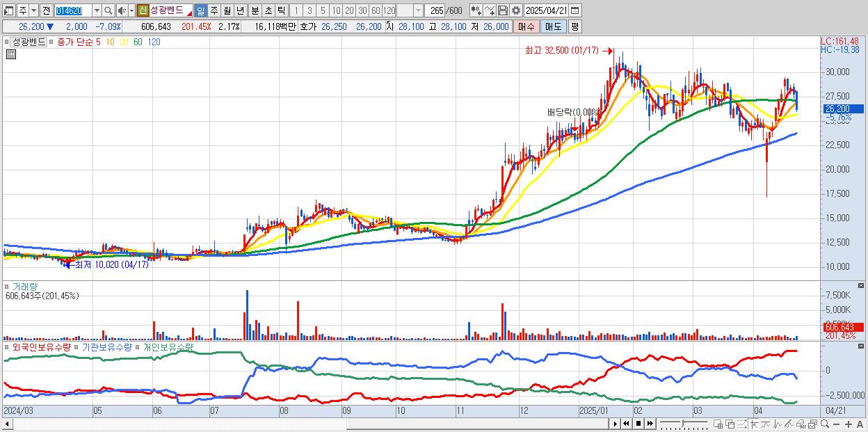Open the stock code history dropdown arrow

pyautogui.click(x=97, y=10)
